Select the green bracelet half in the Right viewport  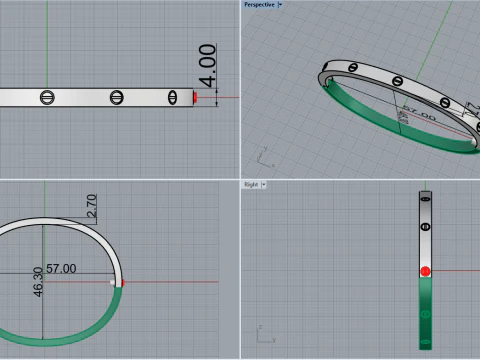tap(425, 313)
